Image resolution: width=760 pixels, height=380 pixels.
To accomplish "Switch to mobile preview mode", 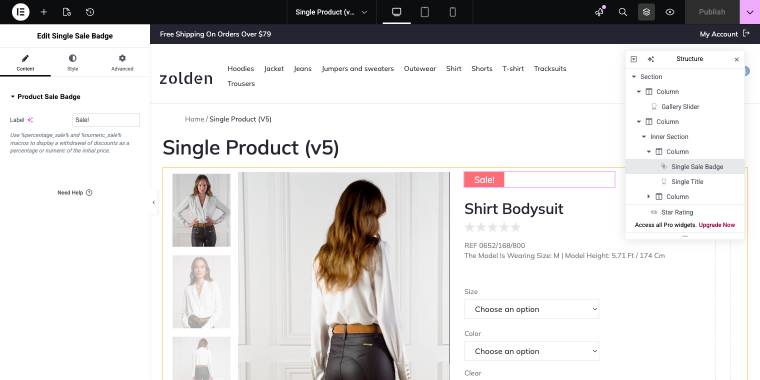I will [453, 12].
